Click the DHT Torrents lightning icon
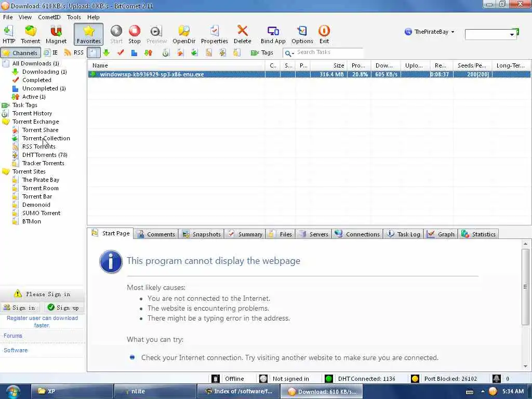This screenshot has width=532, height=399. (x=222, y=52)
